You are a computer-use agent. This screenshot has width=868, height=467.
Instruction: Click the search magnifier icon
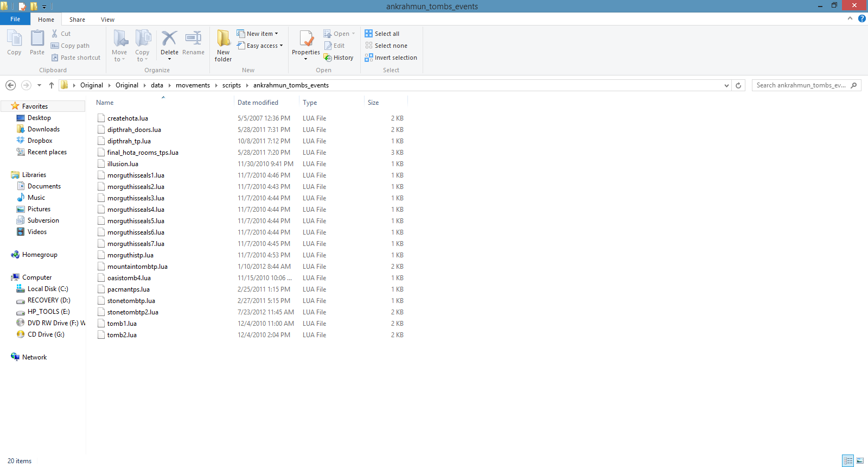coord(854,85)
